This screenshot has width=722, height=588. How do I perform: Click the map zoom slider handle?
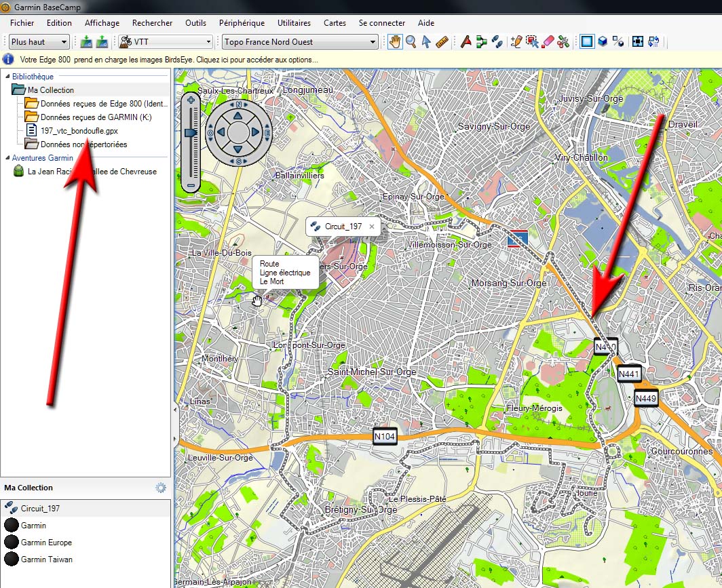pyautogui.click(x=191, y=132)
